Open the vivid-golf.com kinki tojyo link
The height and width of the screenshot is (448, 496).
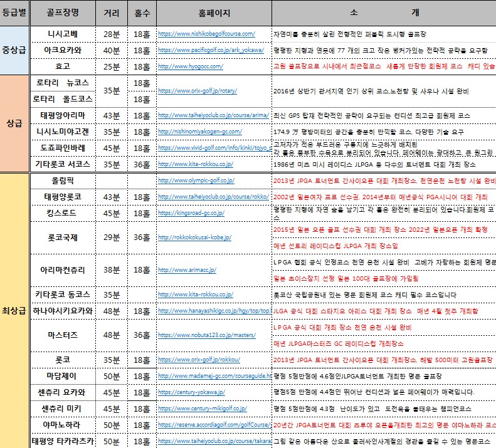tap(214, 148)
